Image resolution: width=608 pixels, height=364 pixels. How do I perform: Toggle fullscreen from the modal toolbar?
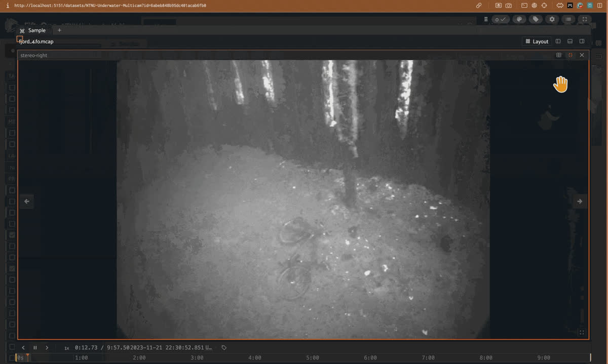[585, 19]
